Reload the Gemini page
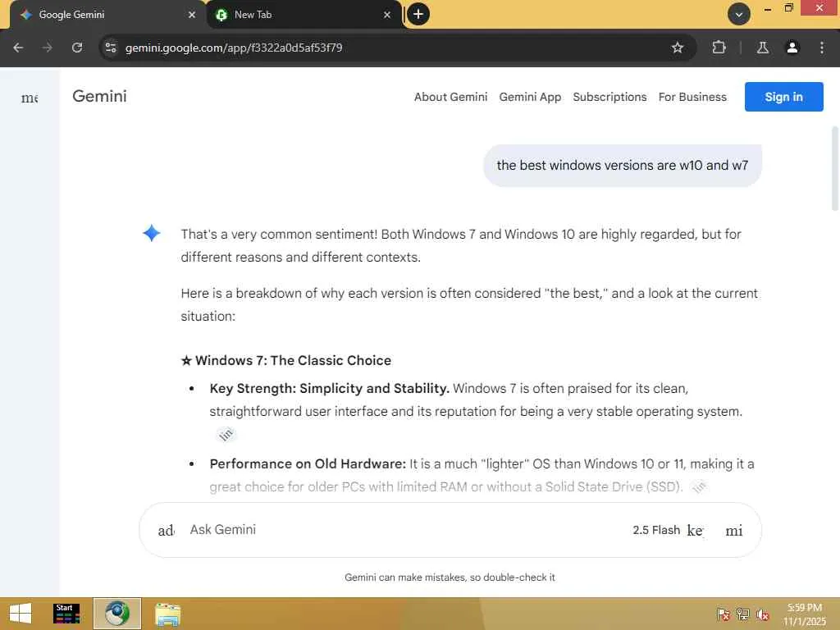840x630 pixels. click(x=77, y=48)
